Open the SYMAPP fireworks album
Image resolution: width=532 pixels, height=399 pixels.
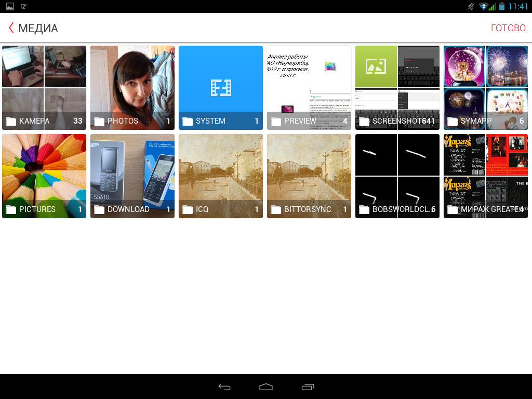pyautogui.click(x=486, y=87)
